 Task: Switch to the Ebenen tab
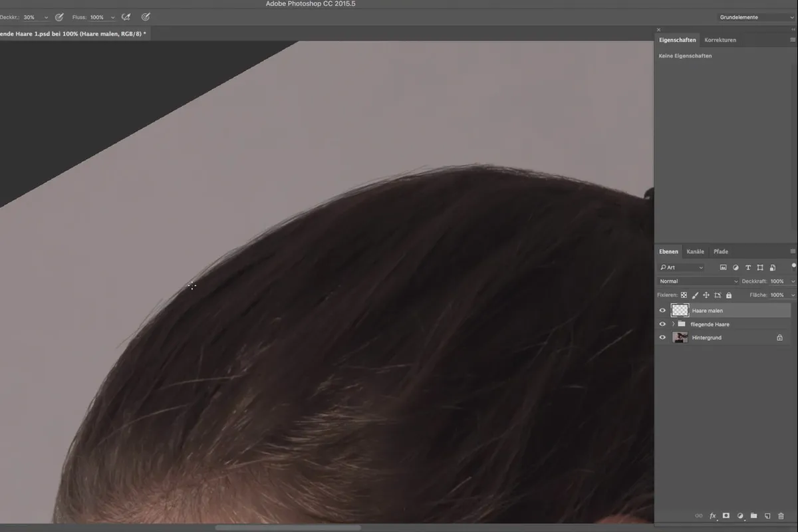(x=668, y=251)
